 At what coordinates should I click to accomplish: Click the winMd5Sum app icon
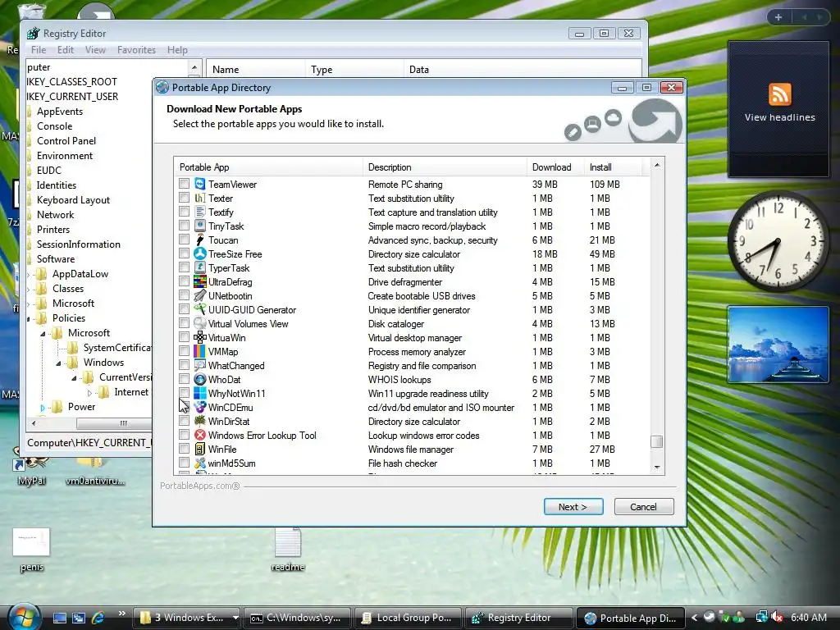200,463
